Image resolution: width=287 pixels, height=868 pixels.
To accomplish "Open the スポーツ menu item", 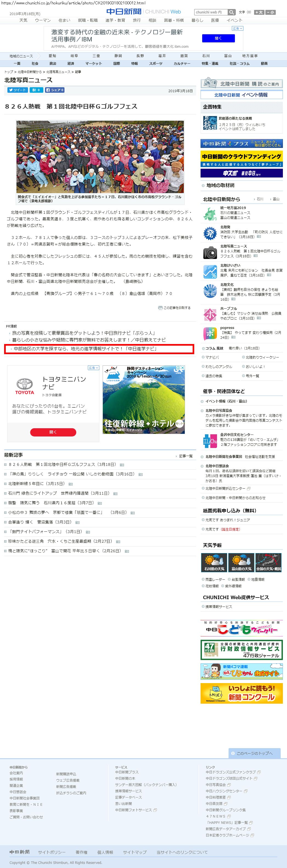I will [x=156, y=63].
